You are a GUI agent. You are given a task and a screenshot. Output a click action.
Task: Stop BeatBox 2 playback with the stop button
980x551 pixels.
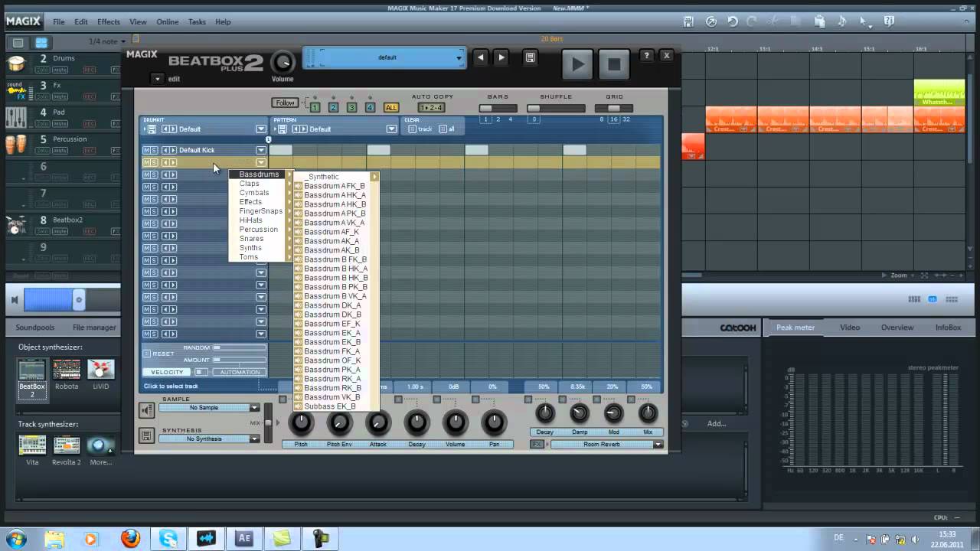(614, 64)
